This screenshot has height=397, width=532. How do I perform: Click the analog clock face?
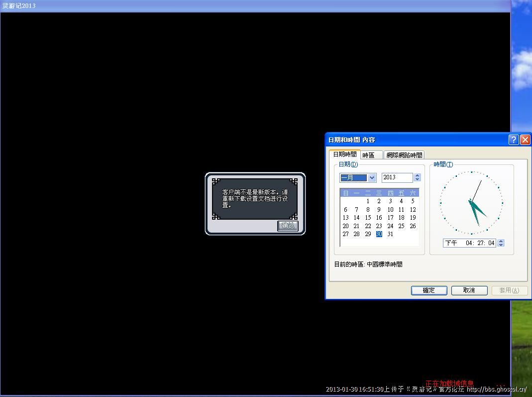coord(471,203)
